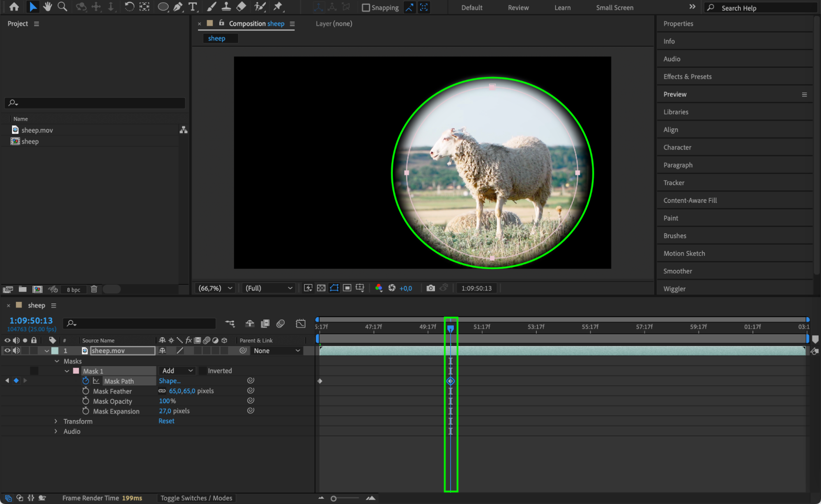This screenshot has width=821, height=504.
Task: Select the Ellipse shape tool
Action: coord(163,7)
